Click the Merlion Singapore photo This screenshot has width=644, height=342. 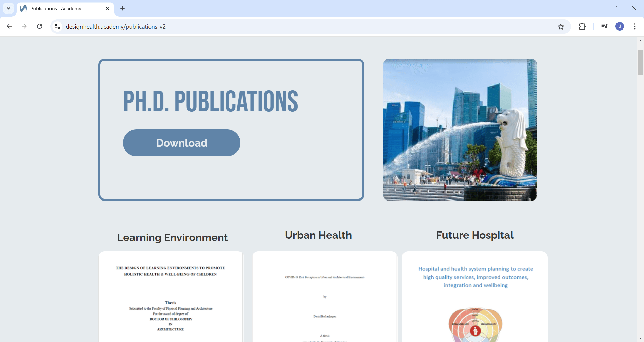point(460,130)
